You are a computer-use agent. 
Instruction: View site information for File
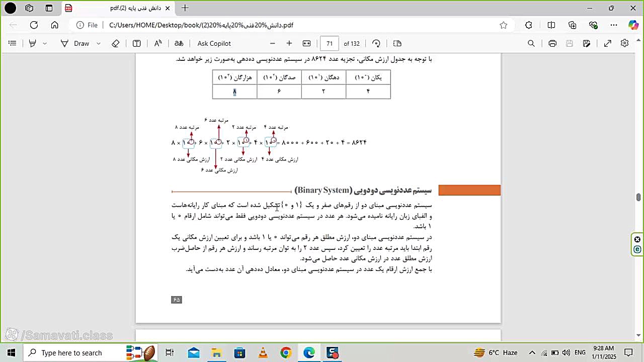coord(87,25)
